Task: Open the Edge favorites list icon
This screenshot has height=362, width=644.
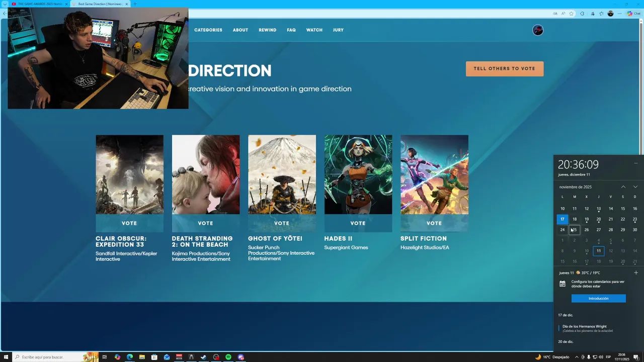Action: (x=601, y=14)
